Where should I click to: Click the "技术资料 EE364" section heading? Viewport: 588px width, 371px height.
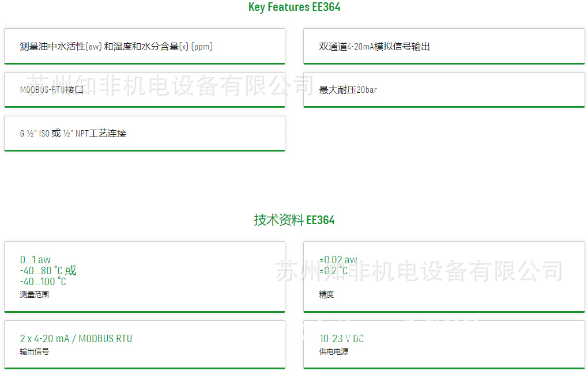pos(294,220)
